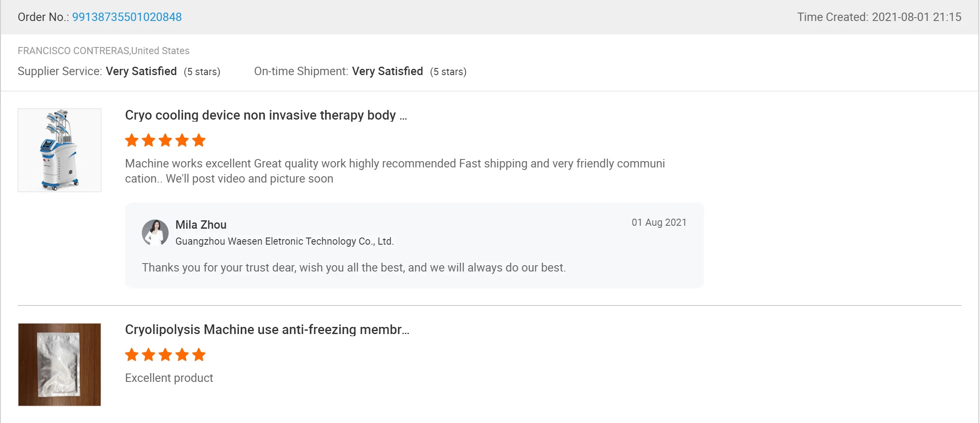Image resolution: width=980 pixels, height=423 pixels.
Task: Open the Cryolipolysis Machine anti-freezing product title
Action: click(x=267, y=330)
